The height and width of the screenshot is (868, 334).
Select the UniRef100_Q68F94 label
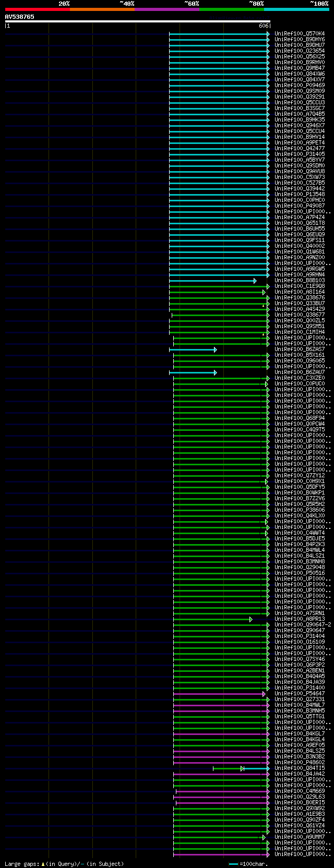300,418
